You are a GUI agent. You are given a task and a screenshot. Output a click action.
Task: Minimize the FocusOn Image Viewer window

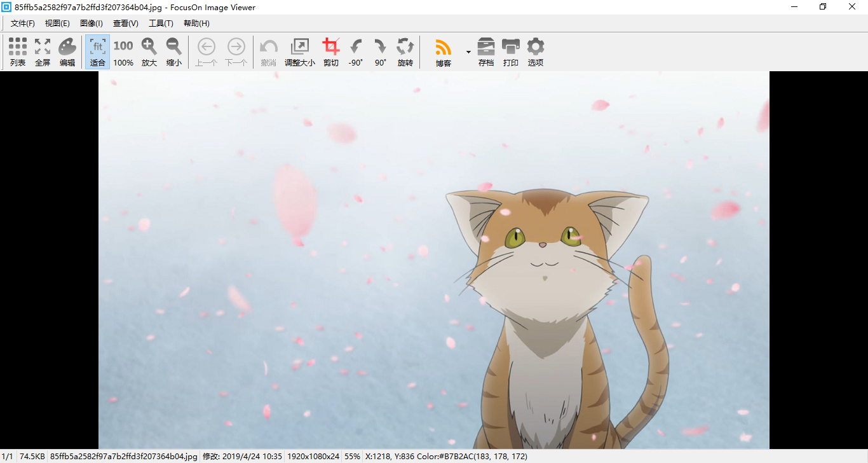coord(794,7)
